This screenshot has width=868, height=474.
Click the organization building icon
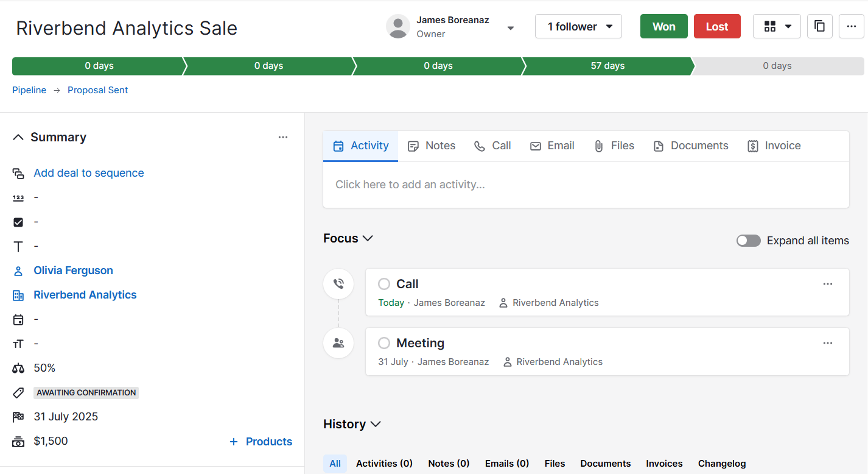coord(18,295)
